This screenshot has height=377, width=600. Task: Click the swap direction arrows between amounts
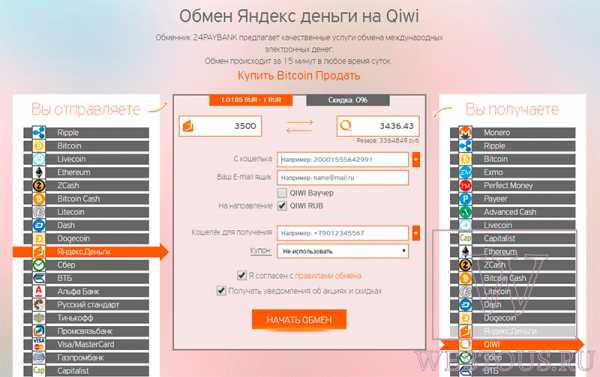(300, 126)
